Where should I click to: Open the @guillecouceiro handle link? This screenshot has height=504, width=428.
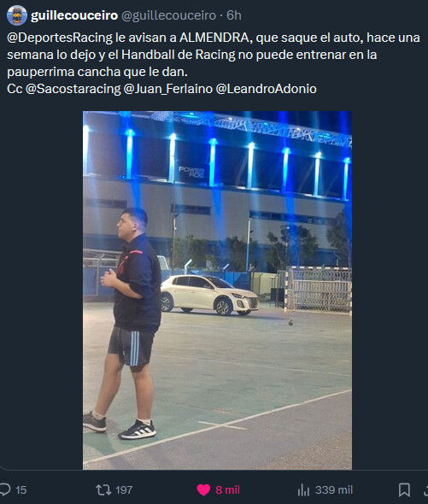[x=168, y=15]
